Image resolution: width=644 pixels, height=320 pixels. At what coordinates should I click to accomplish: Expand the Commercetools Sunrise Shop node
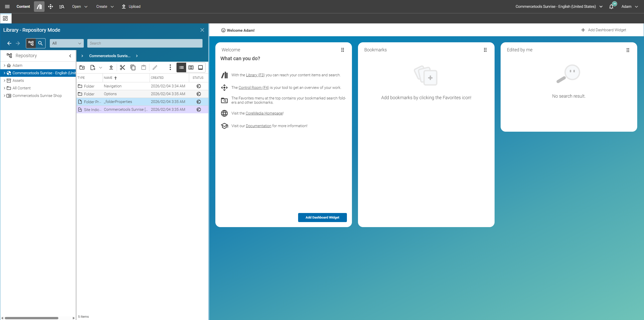pyautogui.click(x=4, y=96)
